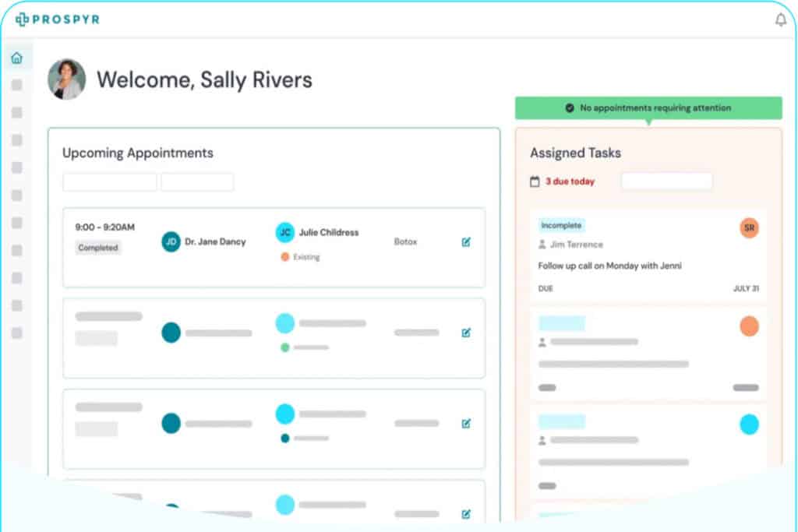Click the SR assignee avatar badge
Image resolution: width=798 pixels, height=532 pixels.
click(749, 227)
